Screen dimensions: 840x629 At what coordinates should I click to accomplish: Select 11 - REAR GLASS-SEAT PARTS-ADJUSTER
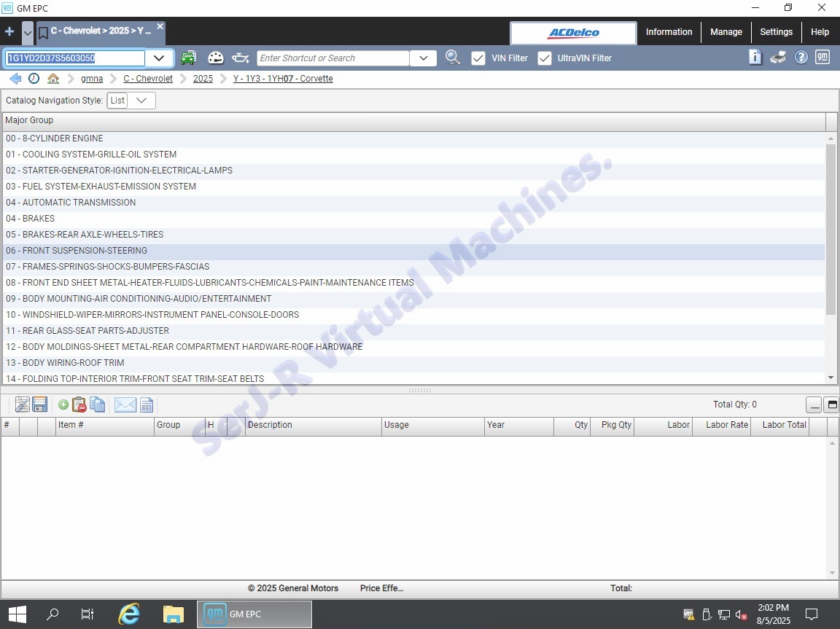(413, 331)
